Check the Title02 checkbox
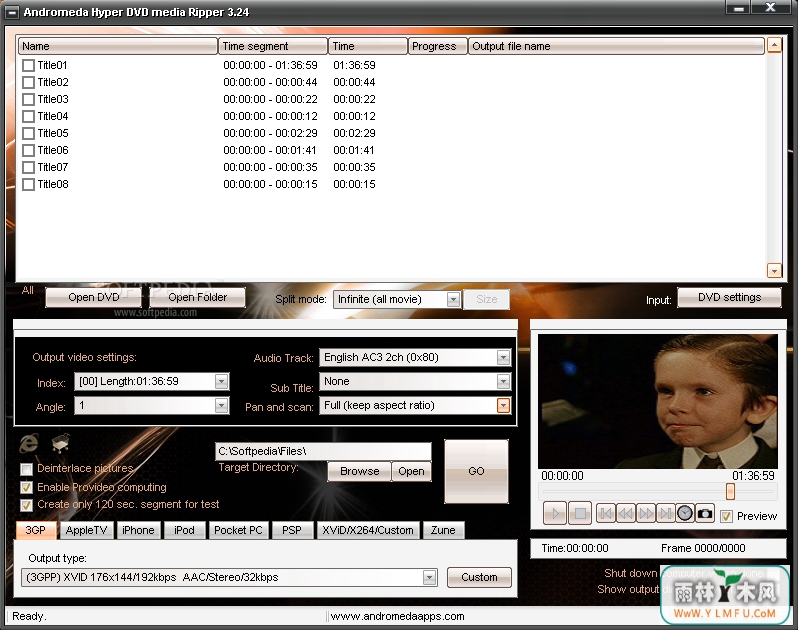 tap(28, 82)
